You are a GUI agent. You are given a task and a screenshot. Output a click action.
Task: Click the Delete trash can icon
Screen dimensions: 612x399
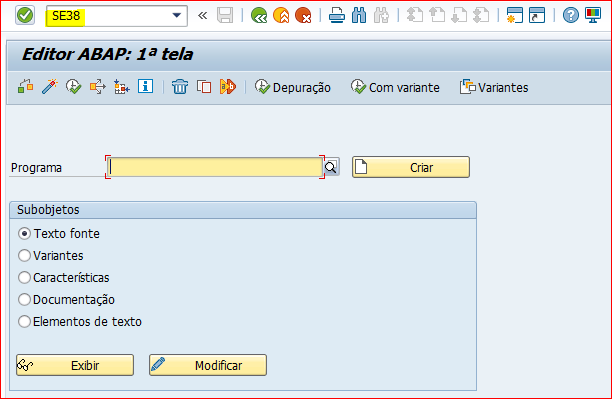pyautogui.click(x=180, y=87)
